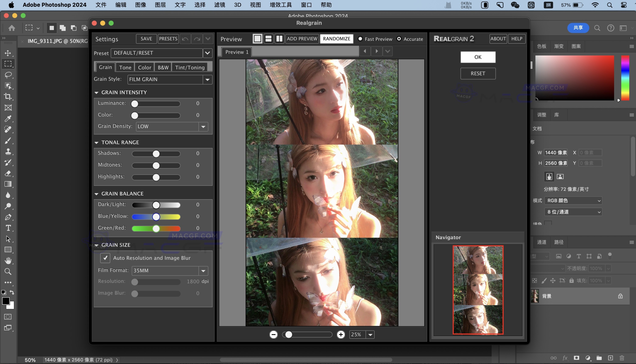Switch to the Tint/Toning tab

[x=190, y=67]
